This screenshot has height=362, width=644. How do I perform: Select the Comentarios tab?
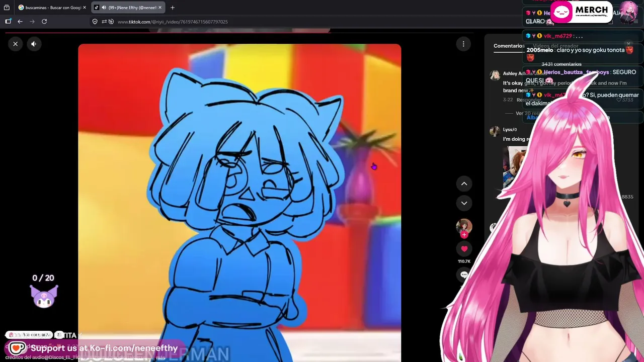509,46
